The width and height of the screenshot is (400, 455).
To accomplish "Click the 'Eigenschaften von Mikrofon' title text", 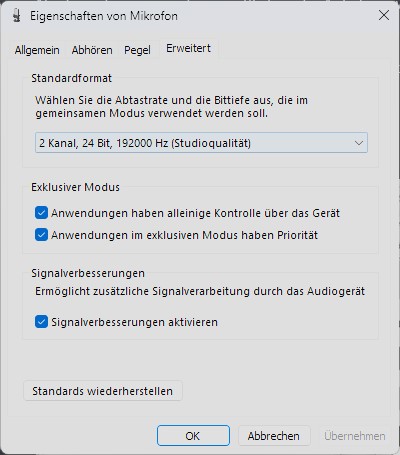I will click(x=104, y=16).
